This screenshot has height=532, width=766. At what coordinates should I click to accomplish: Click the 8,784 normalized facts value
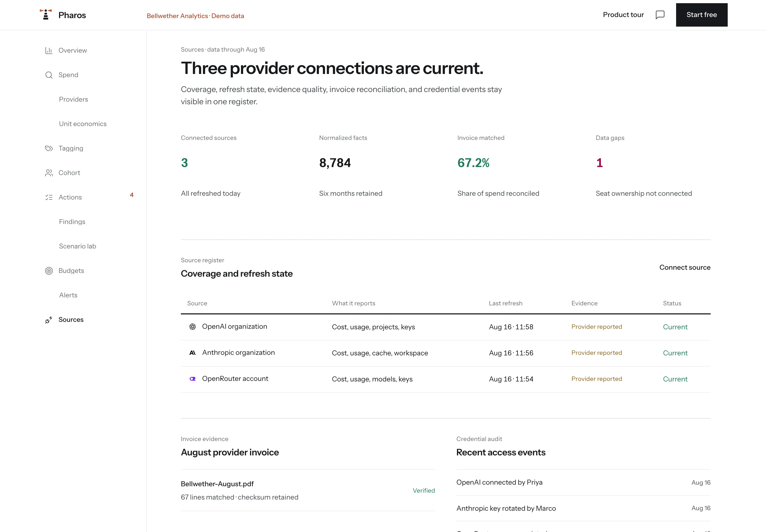tap(335, 163)
